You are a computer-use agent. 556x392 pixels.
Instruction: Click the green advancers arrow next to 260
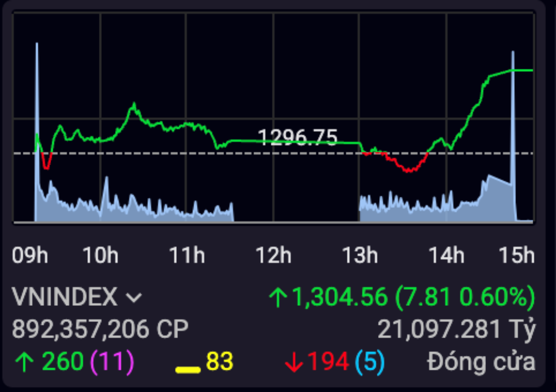(24, 363)
